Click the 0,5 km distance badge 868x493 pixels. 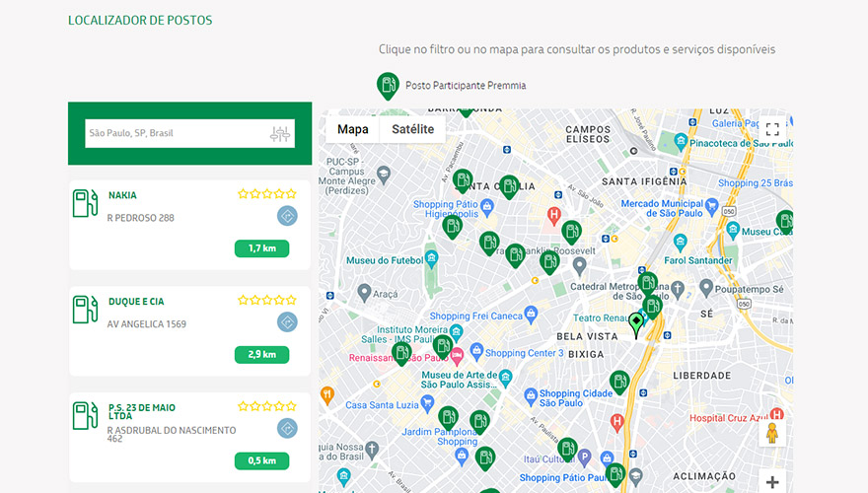click(x=261, y=460)
